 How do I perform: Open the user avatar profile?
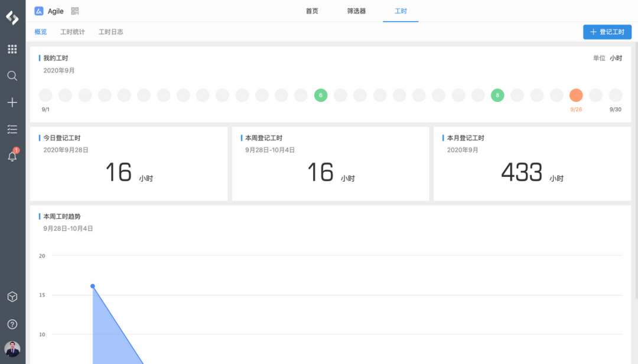(12, 349)
